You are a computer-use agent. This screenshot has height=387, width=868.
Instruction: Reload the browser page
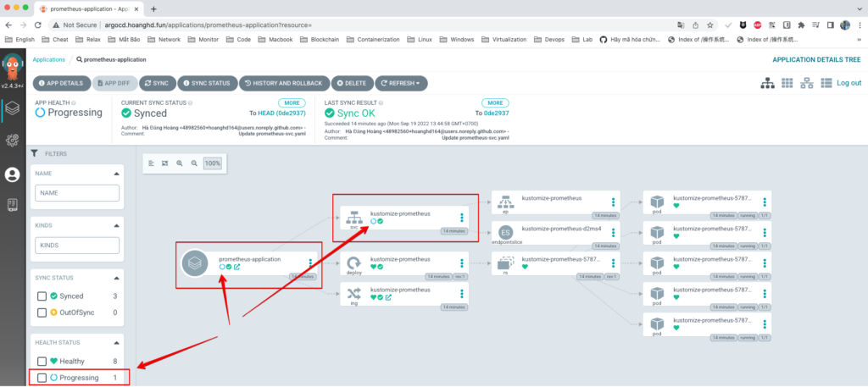click(x=38, y=25)
